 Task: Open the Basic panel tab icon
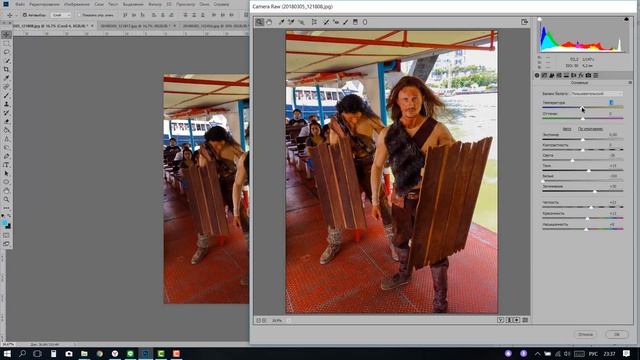click(537, 76)
